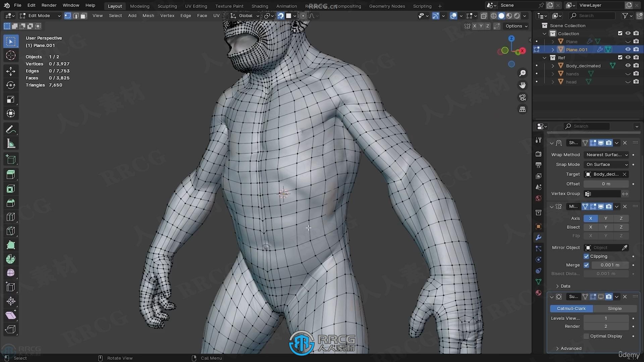Image resolution: width=644 pixels, height=362 pixels.
Task: Select the Move tool
Action: (x=11, y=71)
